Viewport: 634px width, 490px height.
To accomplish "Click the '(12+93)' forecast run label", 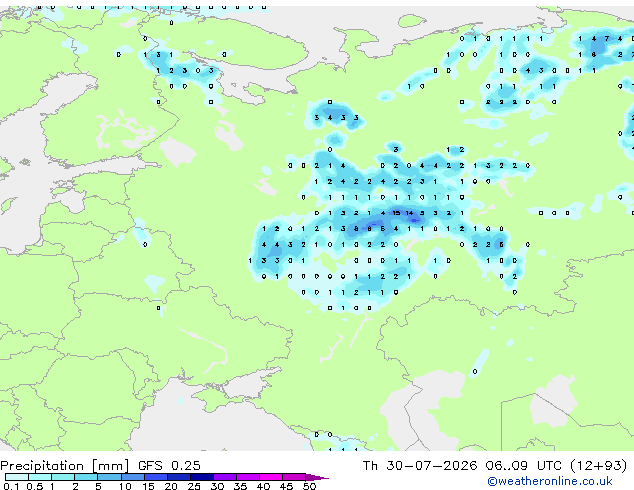I will point(598,466).
